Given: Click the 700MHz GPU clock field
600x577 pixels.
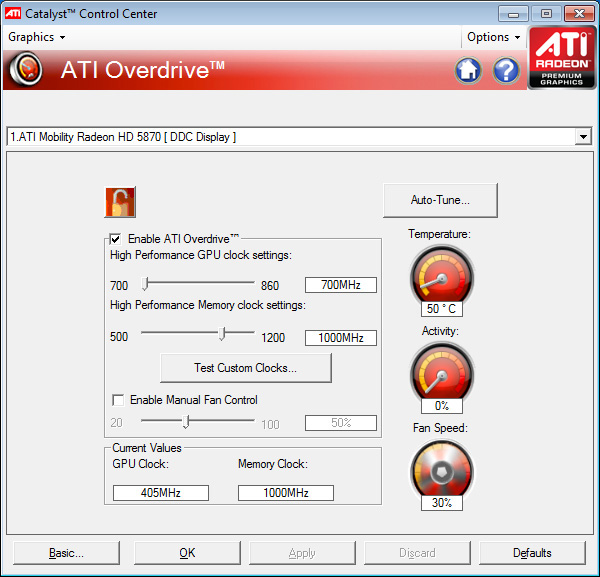Looking at the screenshot, I should (341, 285).
